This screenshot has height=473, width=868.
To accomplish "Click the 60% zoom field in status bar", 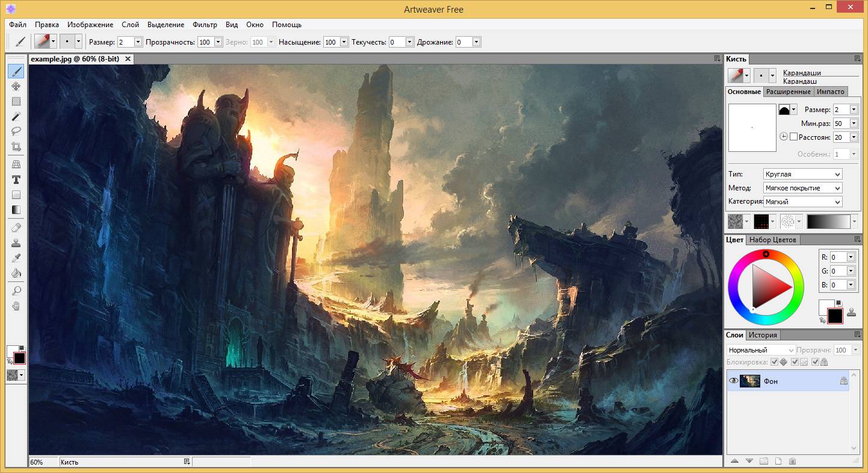I will 43,462.
